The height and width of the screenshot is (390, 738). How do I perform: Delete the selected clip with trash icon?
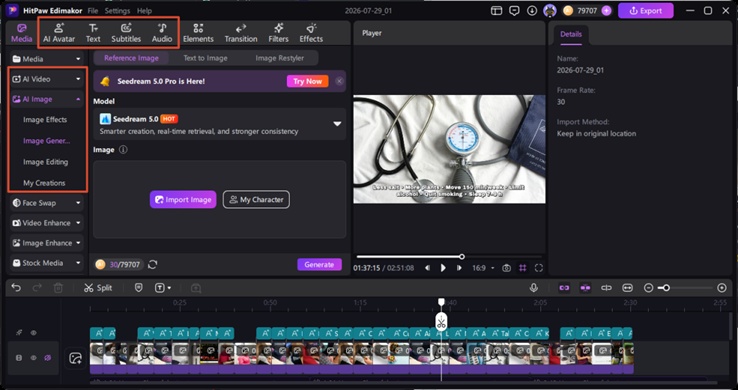pos(58,288)
